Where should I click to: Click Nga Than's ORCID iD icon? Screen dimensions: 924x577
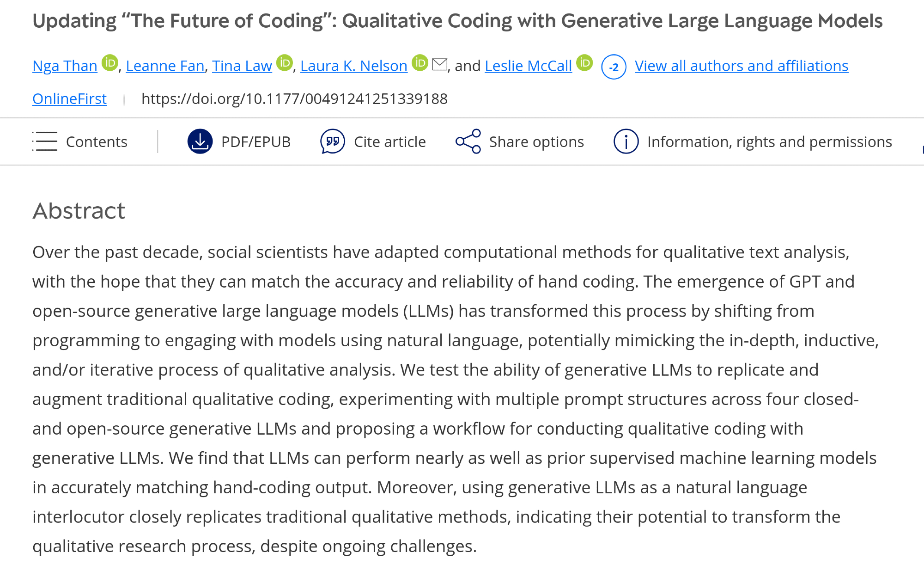110,63
